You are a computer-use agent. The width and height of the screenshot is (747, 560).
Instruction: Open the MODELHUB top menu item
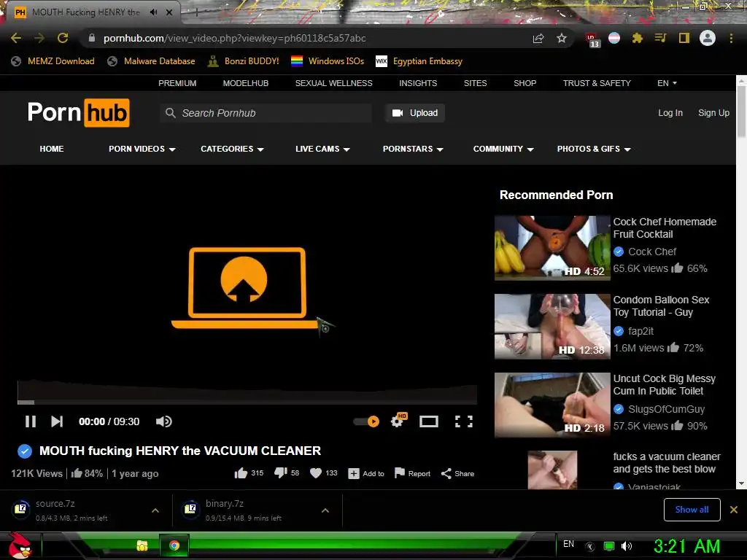(246, 83)
